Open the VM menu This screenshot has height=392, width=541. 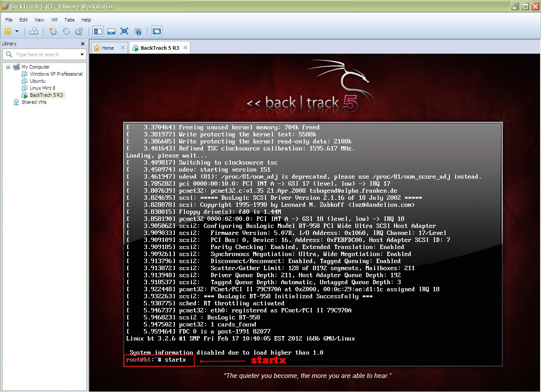pos(54,20)
